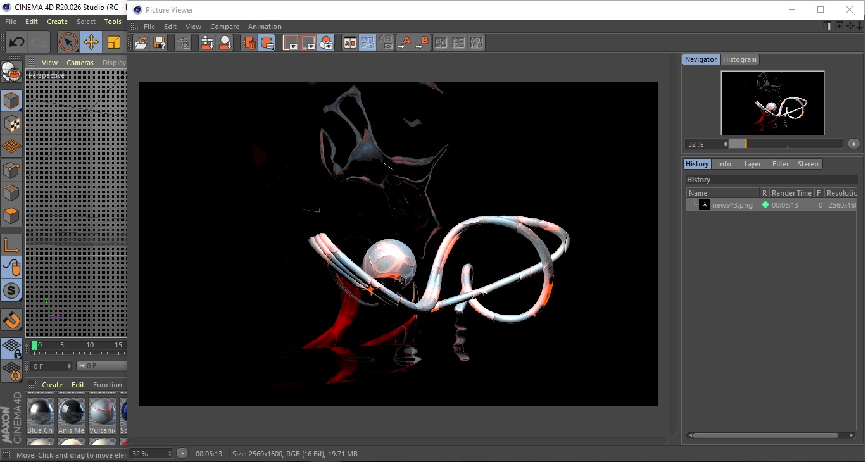The width and height of the screenshot is (868, 462).
Task: Toggle the Tweak mouse icon
Action: (x=11, y=268)
